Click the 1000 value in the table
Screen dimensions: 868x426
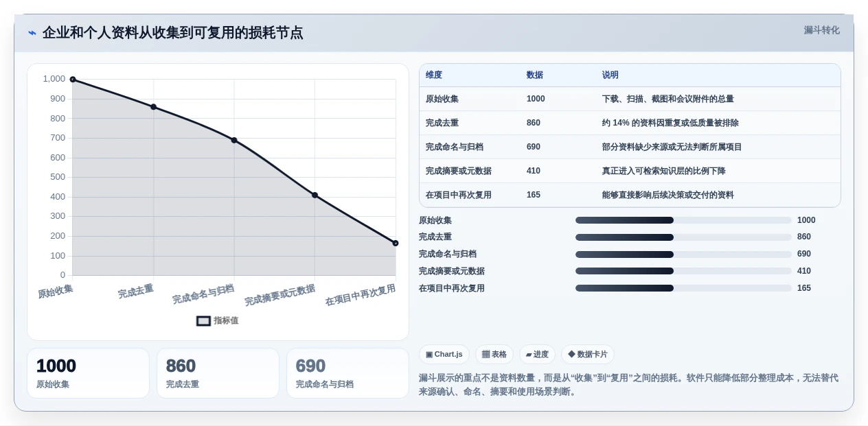(x=536, y=99)
